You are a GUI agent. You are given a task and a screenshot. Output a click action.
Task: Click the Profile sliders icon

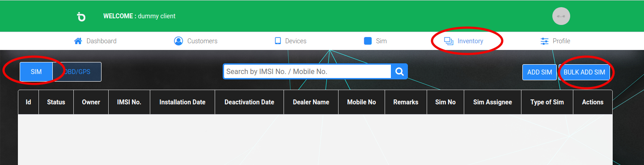pyautogui.click(x=544, y=41)
